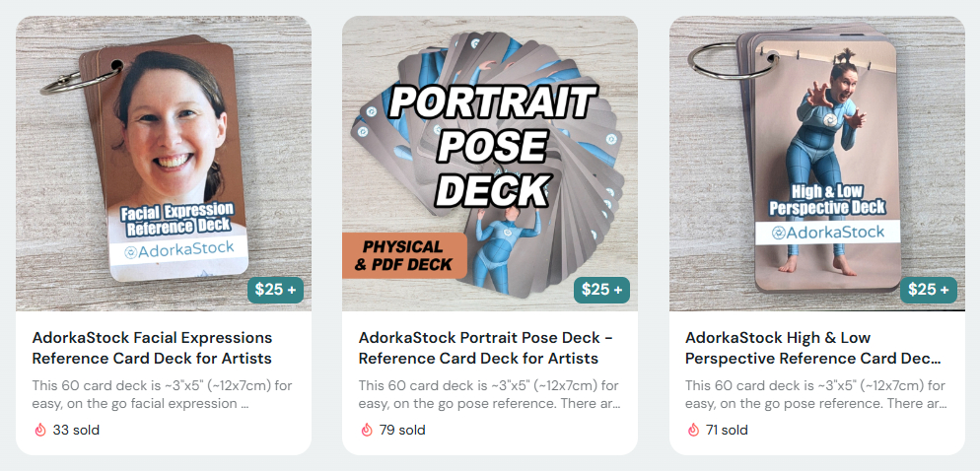Click the $25 + price badge on Perspective deck
980x471 pixels.
point(929,290)
